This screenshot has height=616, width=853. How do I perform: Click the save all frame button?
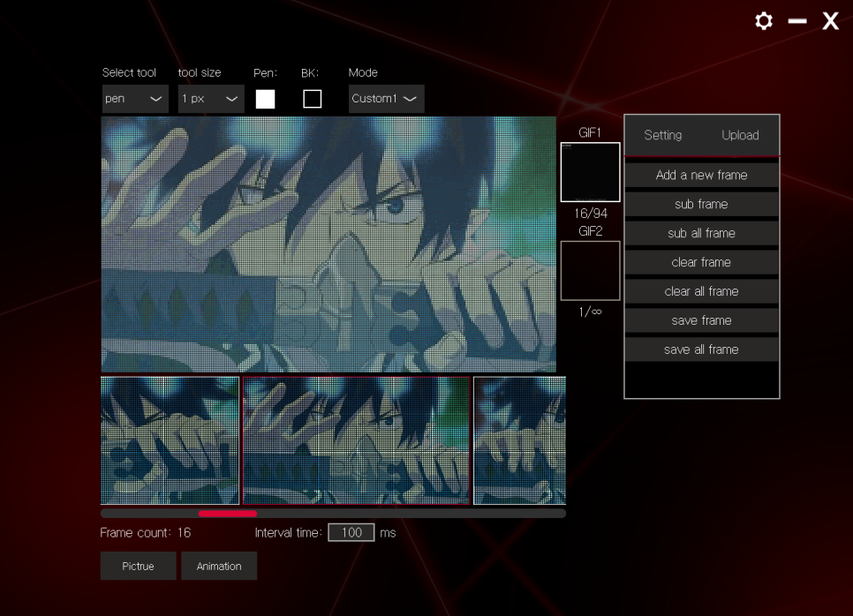coord(701,349)
